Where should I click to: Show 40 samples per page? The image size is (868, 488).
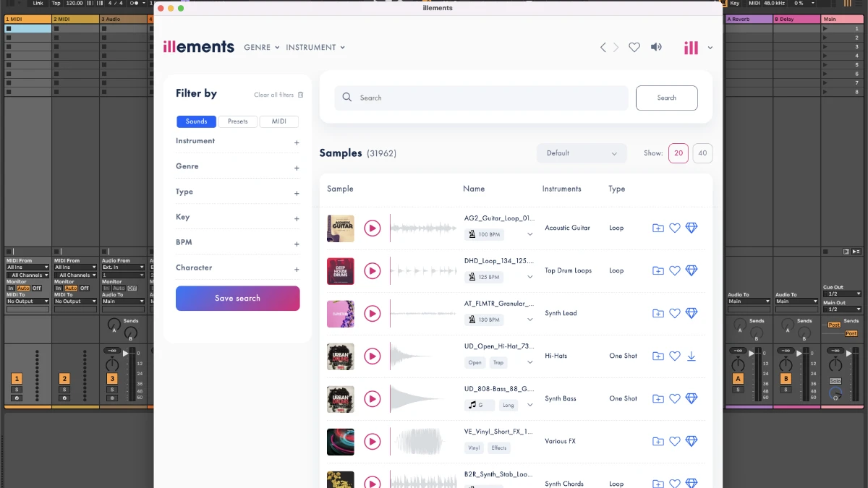pyautogui.click(x=702, y=153)
